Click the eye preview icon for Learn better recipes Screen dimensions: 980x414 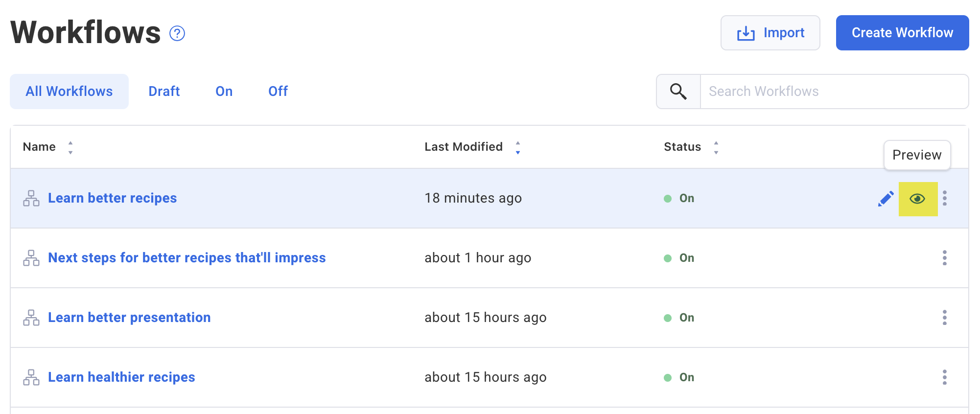pyautogui.click(x=917, y=199)
